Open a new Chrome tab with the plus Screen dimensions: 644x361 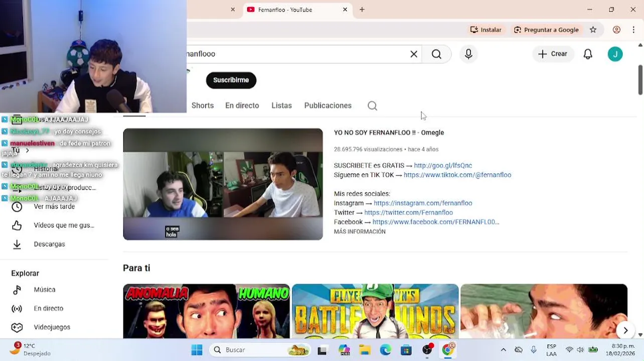tap(362, 10)
